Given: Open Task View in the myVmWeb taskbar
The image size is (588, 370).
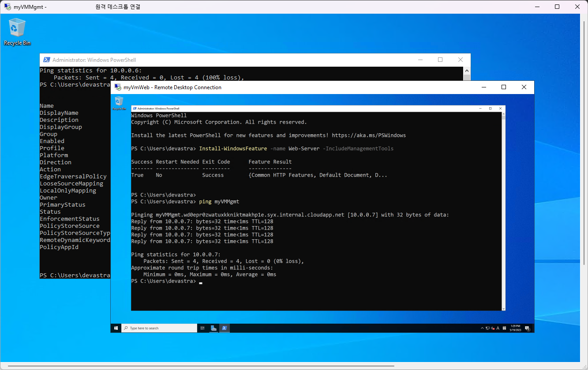Looking at the screenshot, I should pyautogui.click(x=202, y=328).
